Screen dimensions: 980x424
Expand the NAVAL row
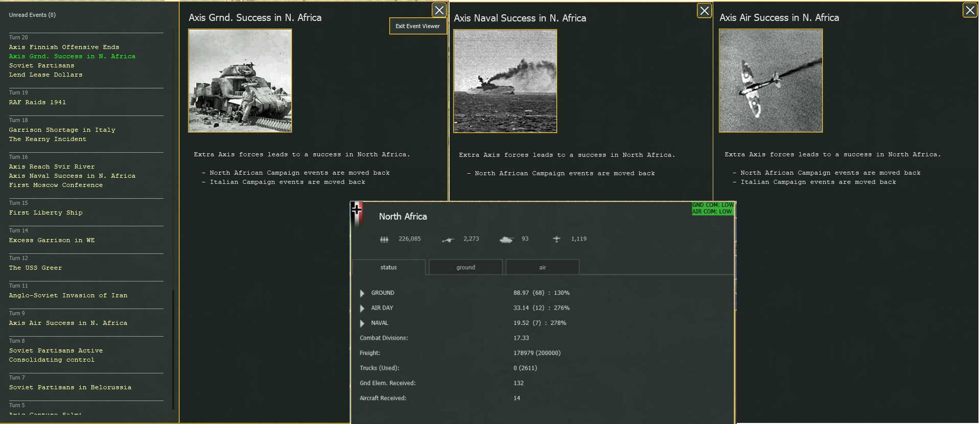pos(362,323)
